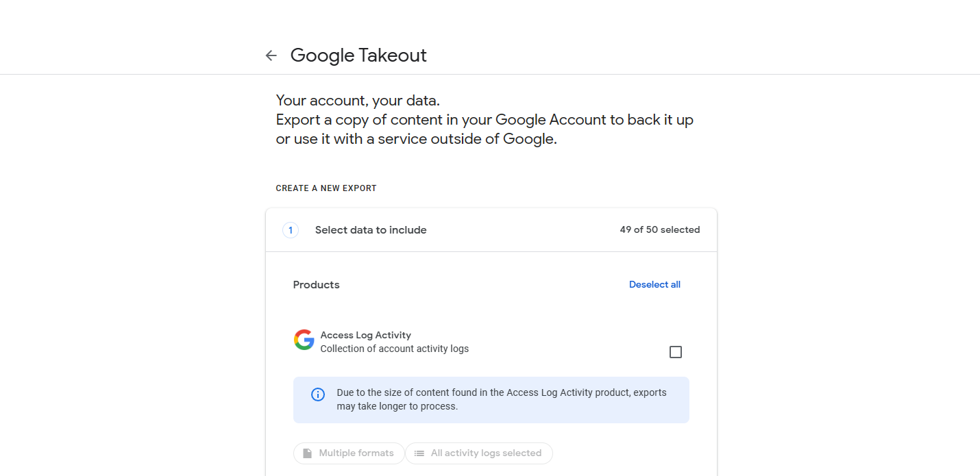Click the 49 of 50 selected counter
The width and height of the screenshot is (980, 476).
pyautogui.click(x=660, y=229)
